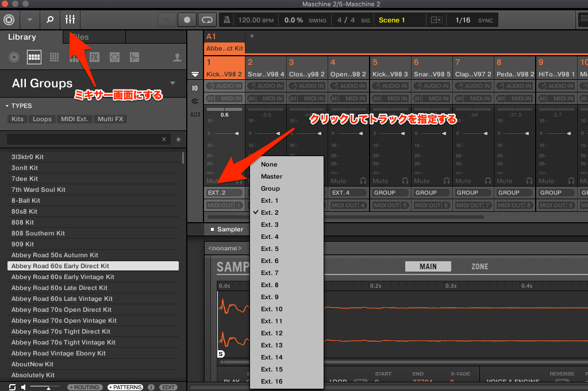Select the Samples waveform browser icon

point(134,57)
